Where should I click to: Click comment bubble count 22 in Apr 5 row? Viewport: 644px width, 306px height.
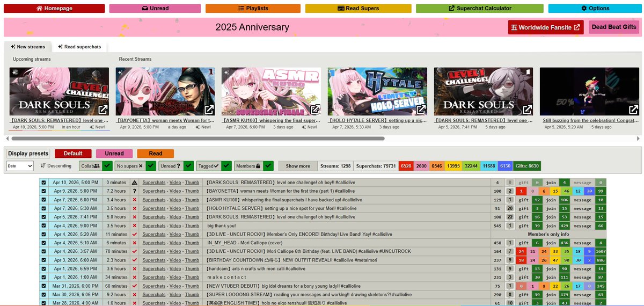pos(510,217)
